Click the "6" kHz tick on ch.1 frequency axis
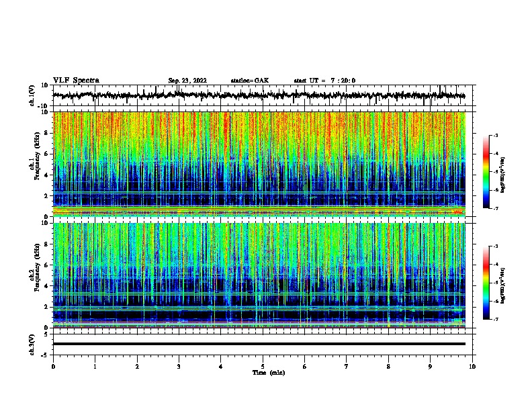Image resolution: width=532 pixels, height=411 pixels. click(46, 154)
